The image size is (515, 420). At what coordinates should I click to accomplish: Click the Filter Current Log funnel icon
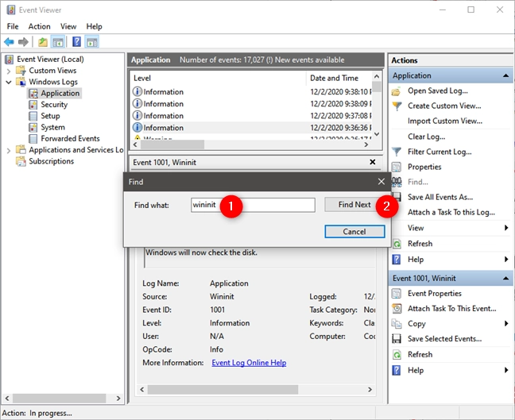pyautogui.click(x=397, y=152)
